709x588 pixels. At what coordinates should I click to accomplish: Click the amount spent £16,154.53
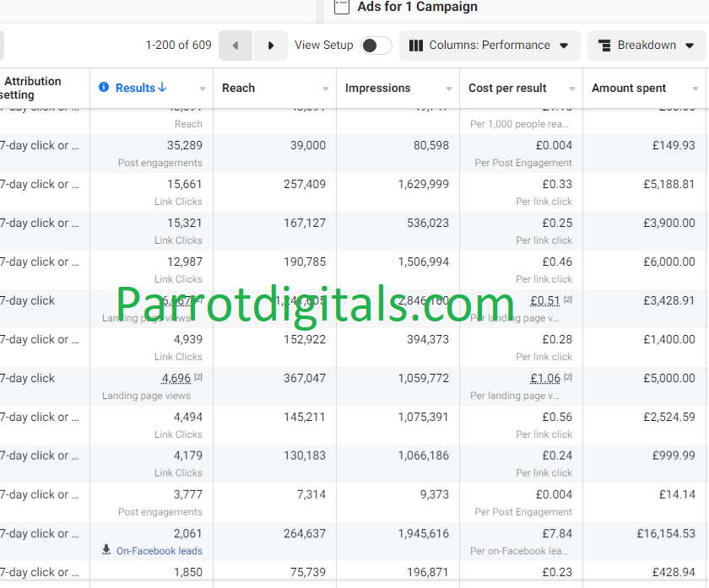click(x=666, y=534)
